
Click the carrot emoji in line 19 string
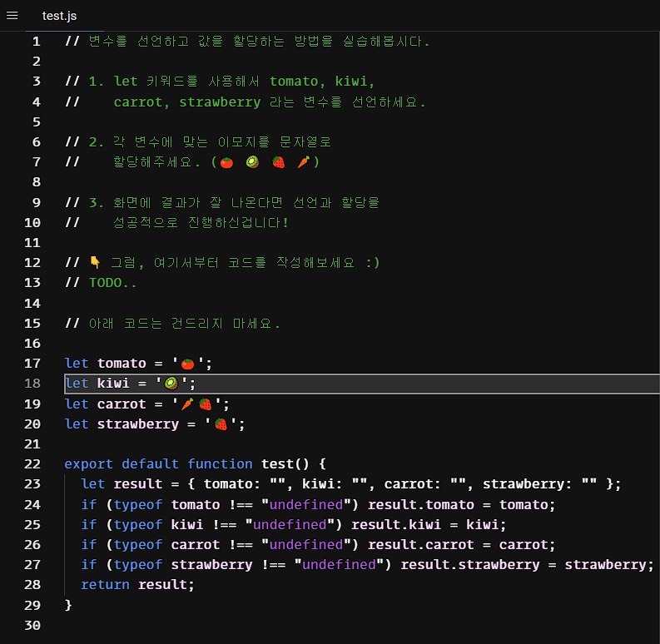click(x=187, y=404)
